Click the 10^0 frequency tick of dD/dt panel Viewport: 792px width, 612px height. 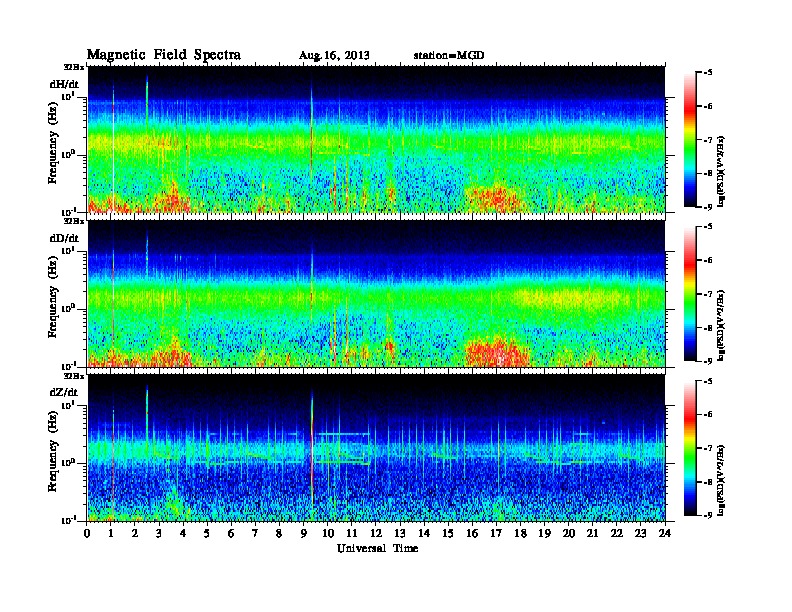click(69, 308)
